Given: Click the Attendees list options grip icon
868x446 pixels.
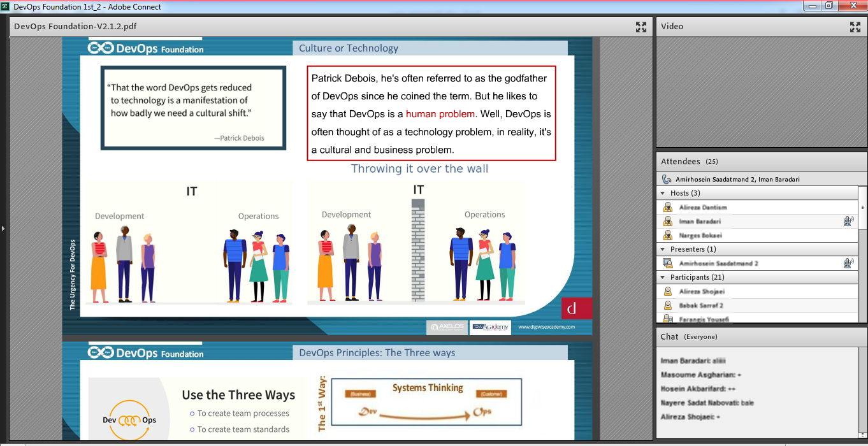Looking at the screenshot, I should (x=862, y=207).
